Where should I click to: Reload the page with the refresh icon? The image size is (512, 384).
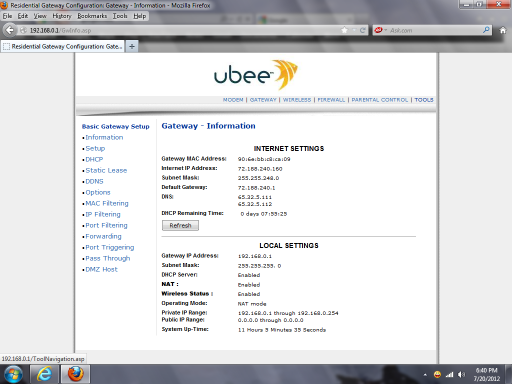(x=363, y=30)
